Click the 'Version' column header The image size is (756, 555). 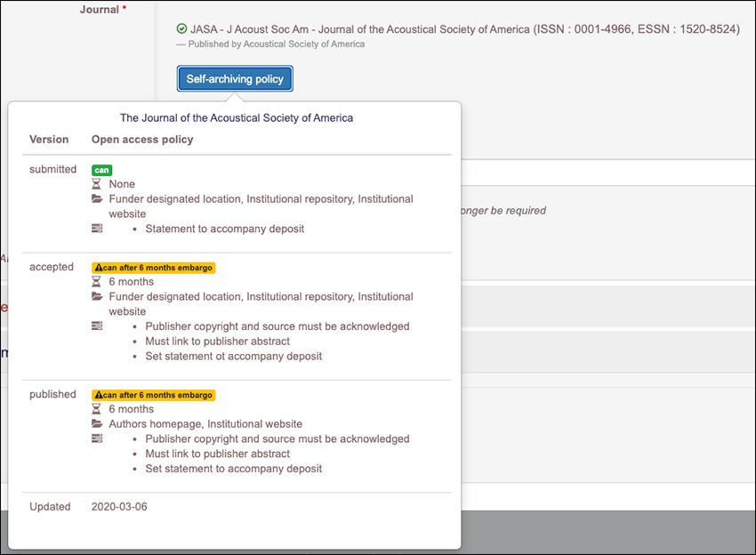(x=49, y=140)
